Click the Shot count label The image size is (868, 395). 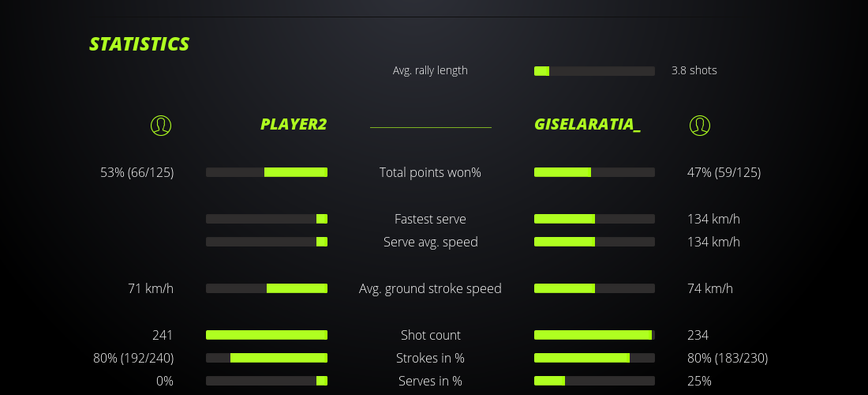pyautogui.click(x=430, y=335)
